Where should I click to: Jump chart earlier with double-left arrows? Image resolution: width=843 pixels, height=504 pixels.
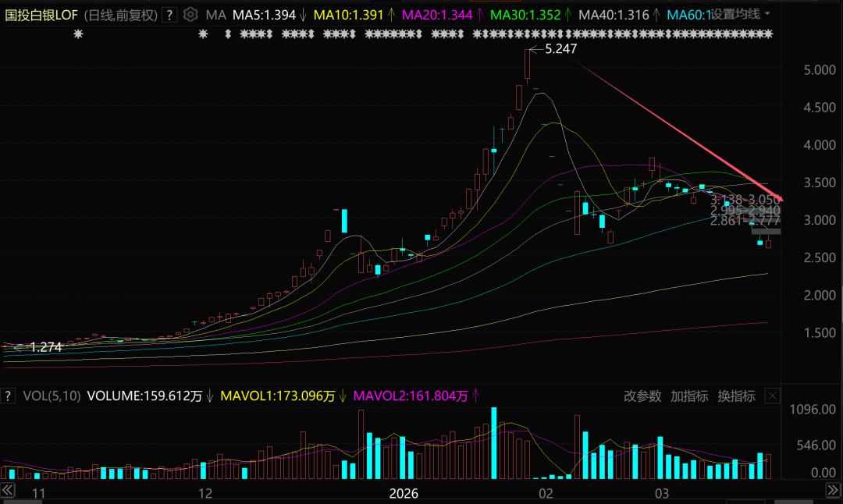click(8, 489)
